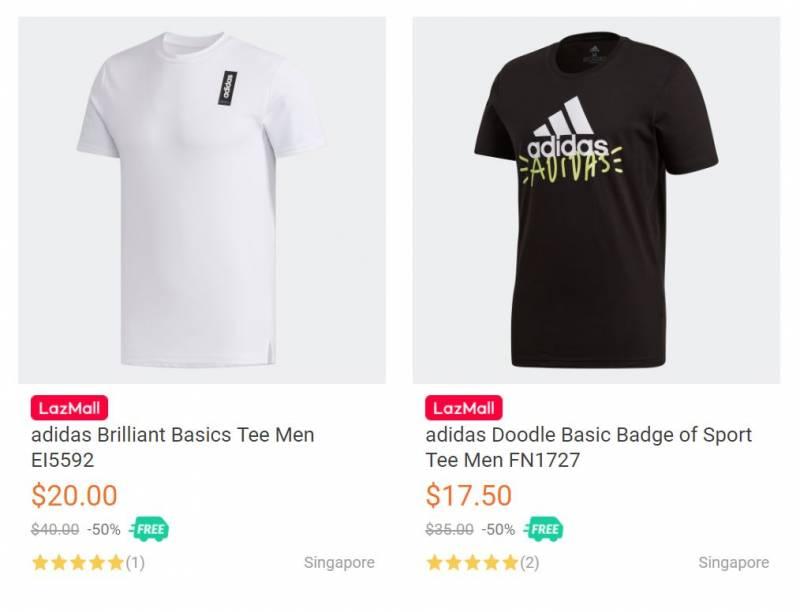
Task: Click the -50% discount label under $20.00
Action: pos(104,529)
